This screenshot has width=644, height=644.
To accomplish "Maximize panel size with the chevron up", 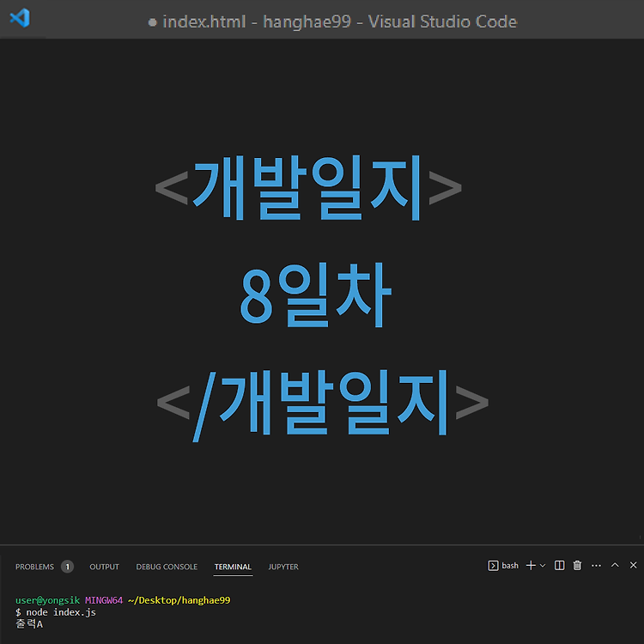I will (x=615, y=565).
